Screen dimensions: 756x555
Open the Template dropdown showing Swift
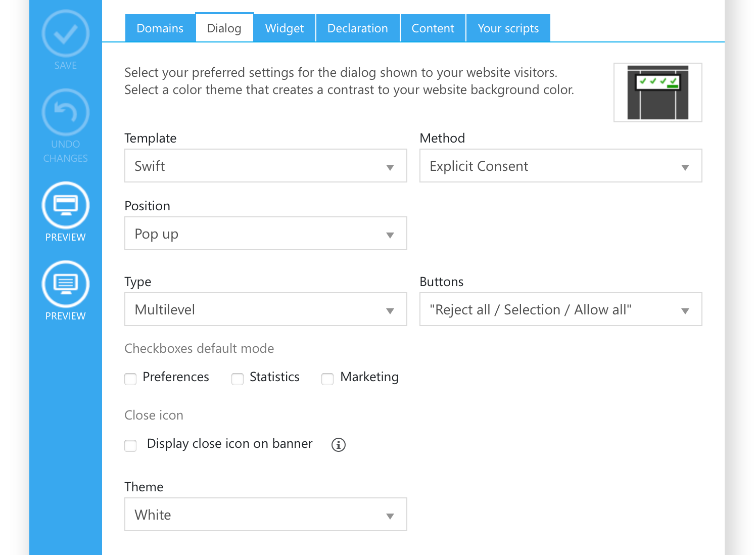click(266, 166)
